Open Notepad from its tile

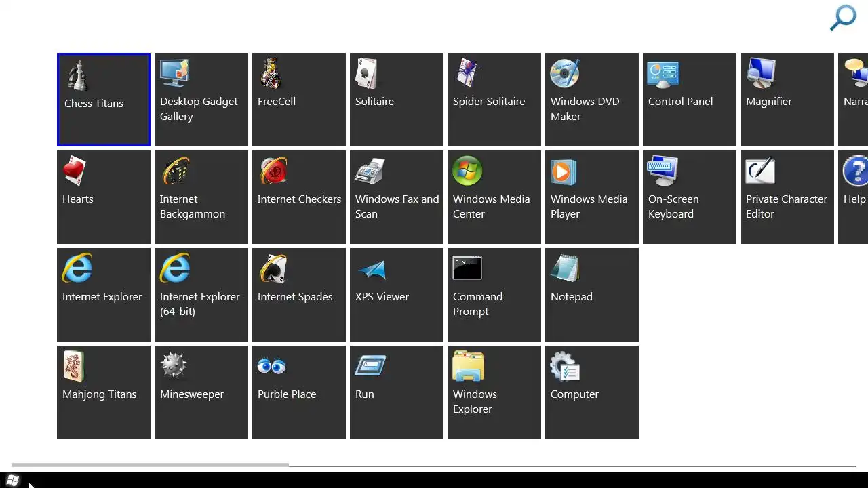pos(592,295)
